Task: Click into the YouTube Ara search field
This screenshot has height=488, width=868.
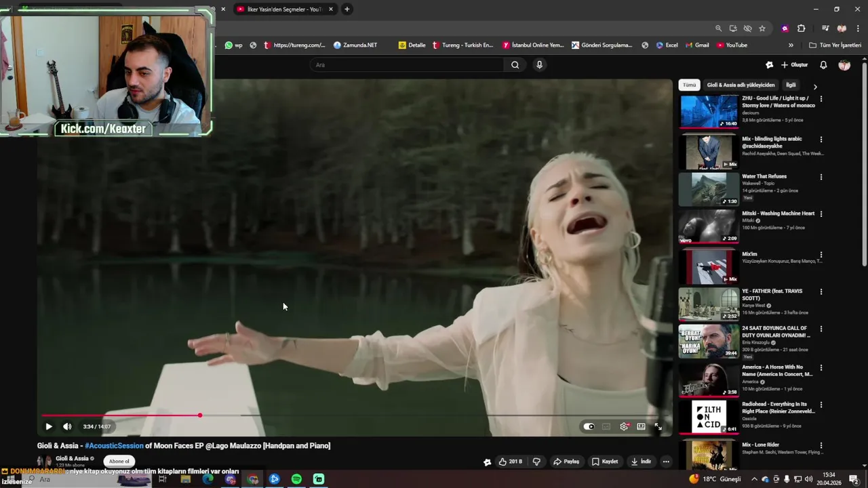Action: point(407,65)
